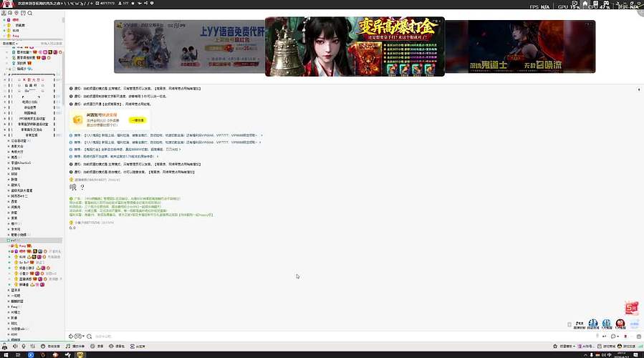Open the audio mixer sliders icon
This screenshot has width=644, height=358.
coord(32,347)
